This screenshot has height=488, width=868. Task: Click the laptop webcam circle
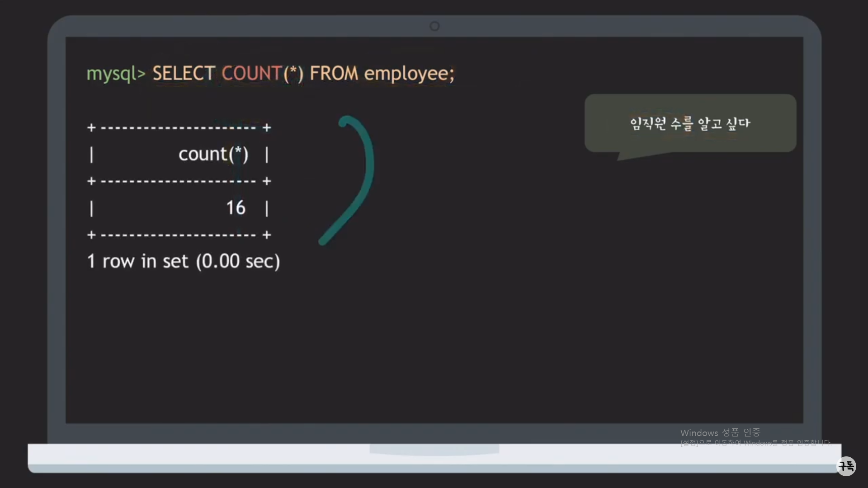tap(434, 26)
